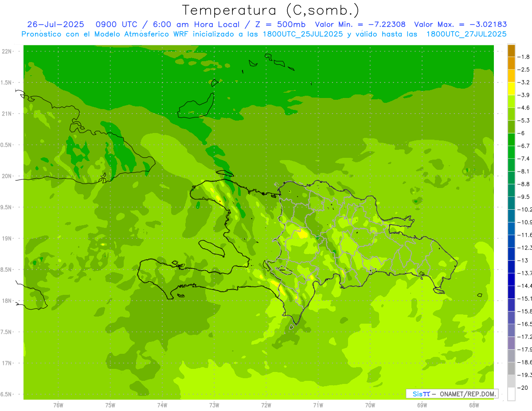
Task: Click the '21N' latitude label
Action: click(x=8, y=114)
